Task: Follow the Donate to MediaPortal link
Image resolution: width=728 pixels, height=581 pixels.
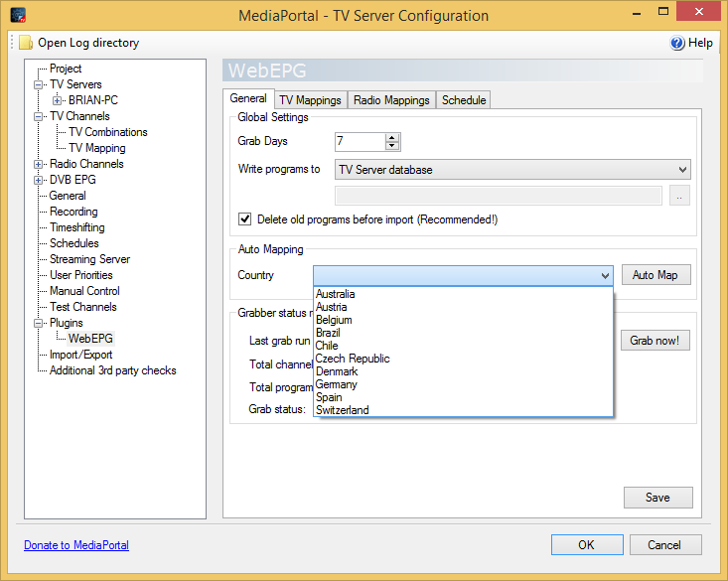Action: [x=76, y=545]
